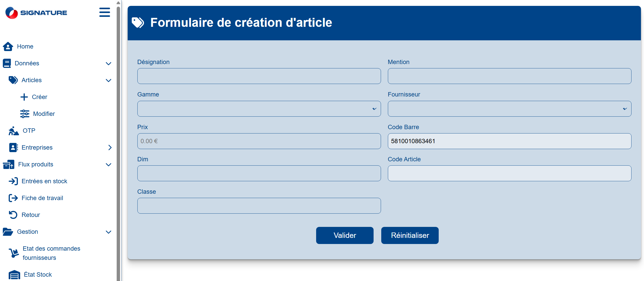
Task: Click the Flux produits menu label
Action: click(x=36, y=164)
